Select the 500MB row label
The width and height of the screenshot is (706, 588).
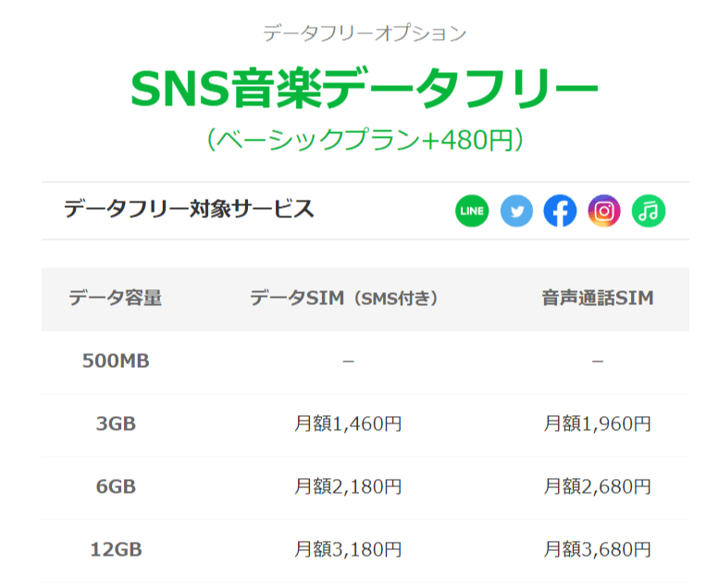click(x=116, y=361)
